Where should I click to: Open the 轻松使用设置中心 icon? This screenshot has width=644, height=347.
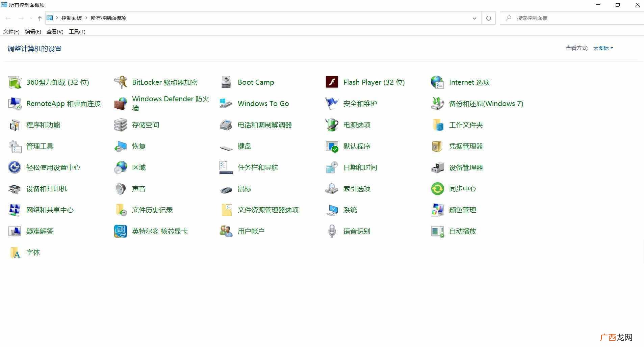tap(15, 167)
